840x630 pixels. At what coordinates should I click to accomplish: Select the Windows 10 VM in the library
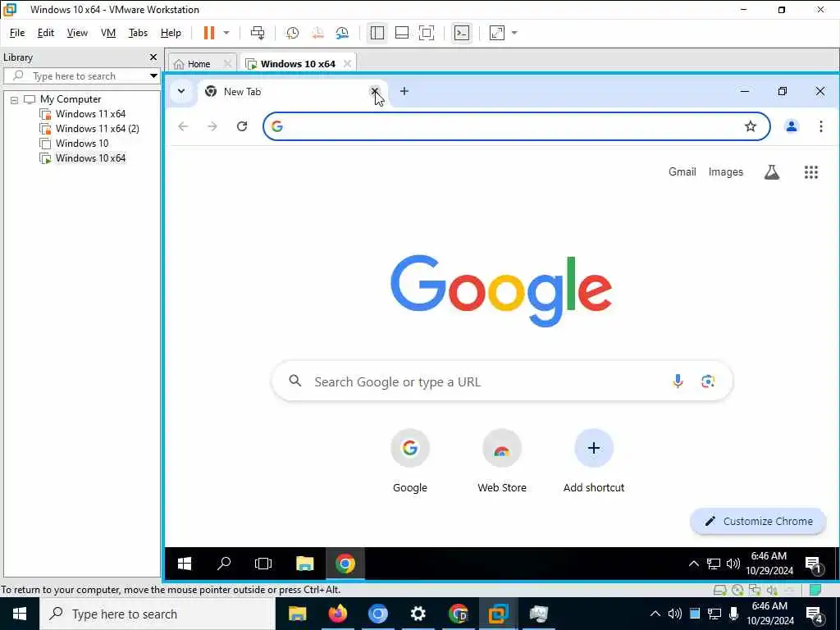point(81,144)
